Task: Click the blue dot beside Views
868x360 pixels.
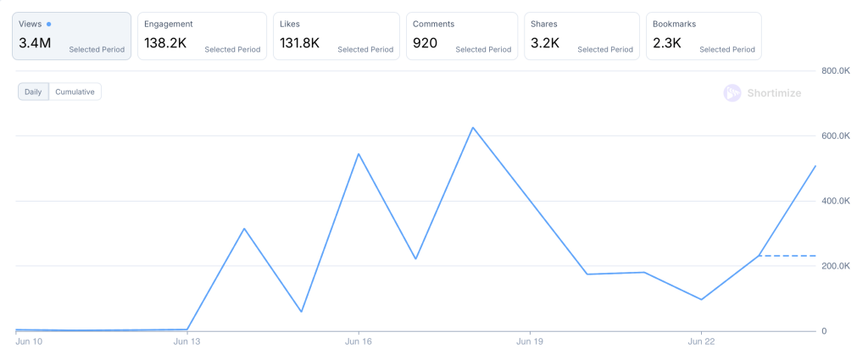Action: point(48,25)
